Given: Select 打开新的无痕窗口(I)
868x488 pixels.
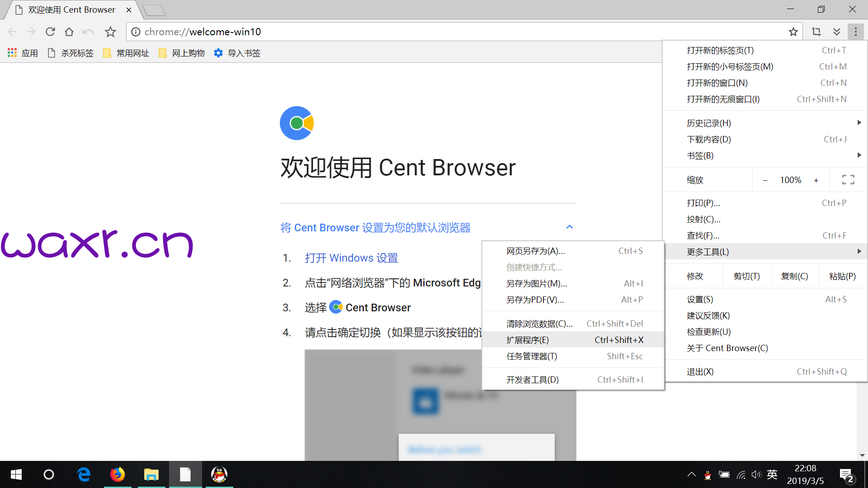Looking at the screenshot, I should point(765,99).
